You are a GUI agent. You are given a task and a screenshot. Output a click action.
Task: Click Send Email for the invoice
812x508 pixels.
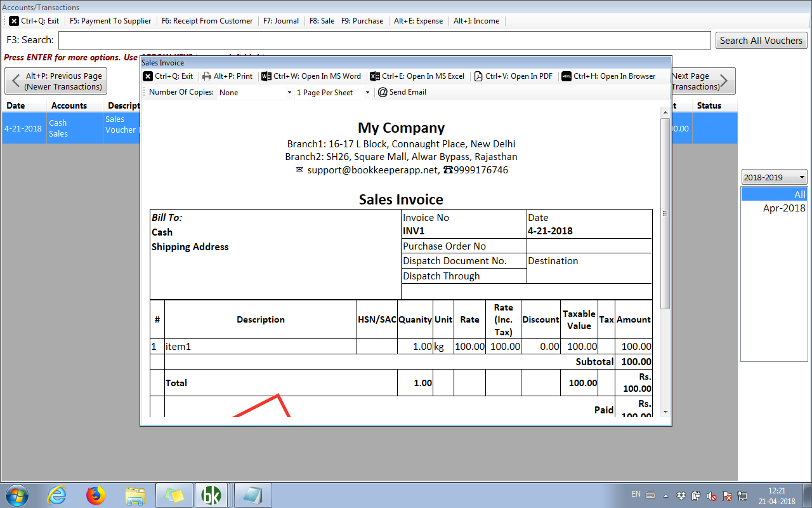pyautogui.click(x=402, y=92)
